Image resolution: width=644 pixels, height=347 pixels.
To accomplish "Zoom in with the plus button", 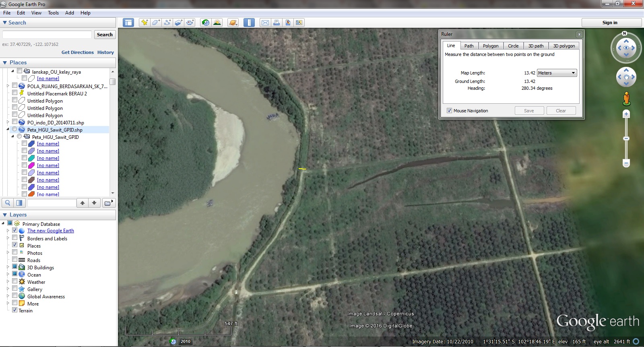I will coord(626,114).
